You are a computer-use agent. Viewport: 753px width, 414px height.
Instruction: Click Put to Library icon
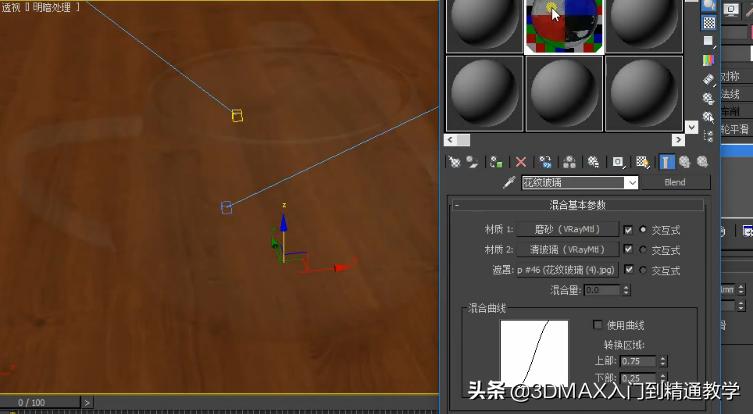click(594, 162)
